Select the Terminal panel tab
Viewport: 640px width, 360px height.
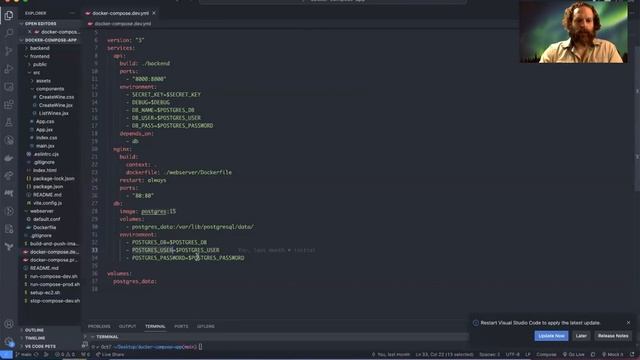(x=155, y=327)
